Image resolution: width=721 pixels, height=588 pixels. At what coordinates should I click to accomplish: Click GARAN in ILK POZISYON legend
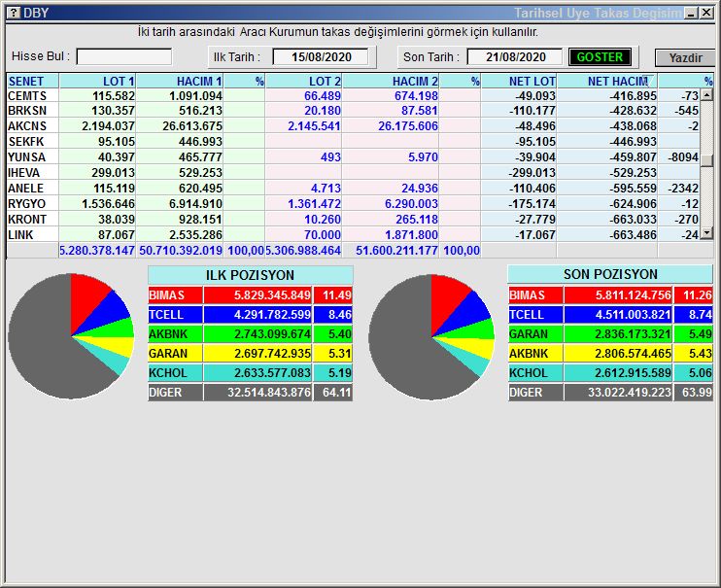tap(175, 354)
